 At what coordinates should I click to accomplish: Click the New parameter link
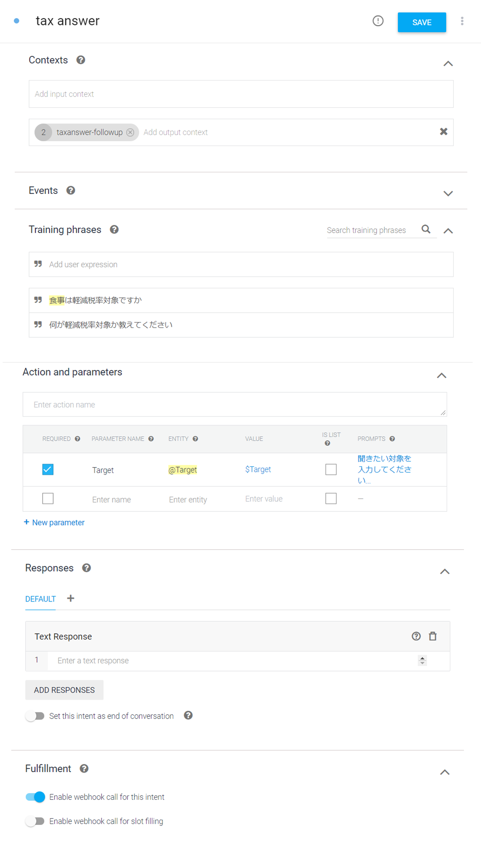(x=54, y=522)
